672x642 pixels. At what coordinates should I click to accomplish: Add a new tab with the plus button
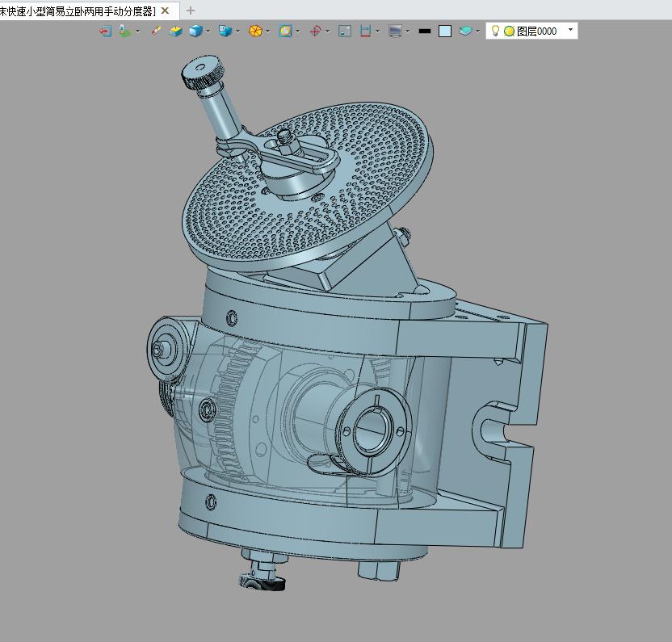tap(191, 10)
